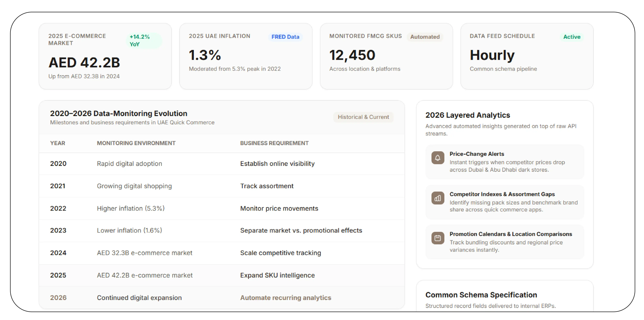Viewport: 644px width, 320px height.
Task: Select the 2020 row year cell
Action: (x=58, y=164)
